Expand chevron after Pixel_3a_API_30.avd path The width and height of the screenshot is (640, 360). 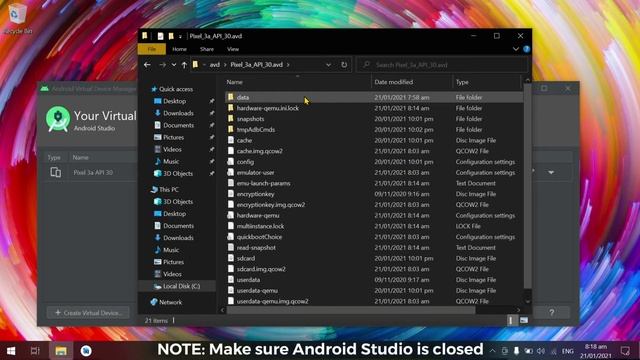(288, 65)
